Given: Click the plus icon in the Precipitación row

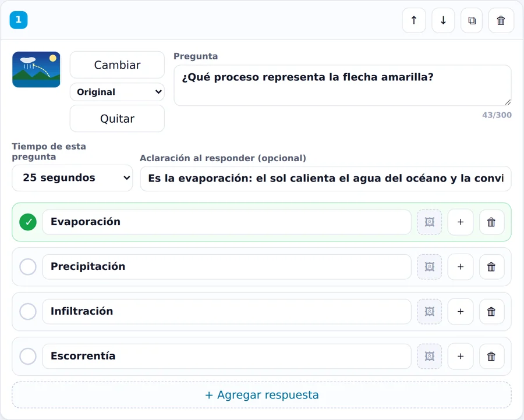Looking at the screenshot, I should pyautogui.click(x=461, y=267).
